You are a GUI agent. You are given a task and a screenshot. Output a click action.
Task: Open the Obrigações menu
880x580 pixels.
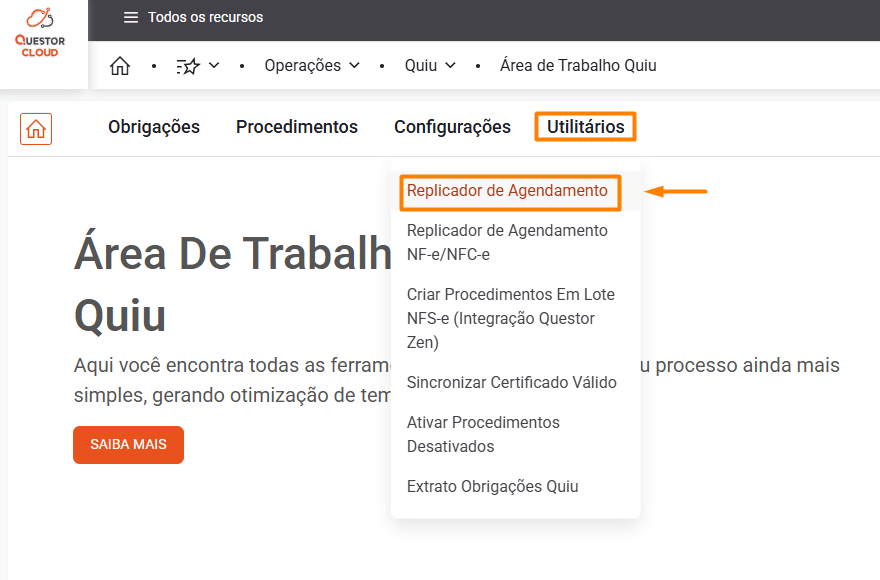pyautogui.click(x=154, y=127)
